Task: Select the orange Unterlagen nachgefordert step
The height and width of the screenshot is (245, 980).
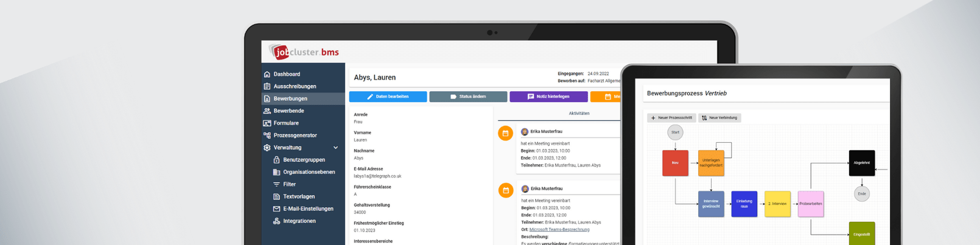Action: point(711,163)
